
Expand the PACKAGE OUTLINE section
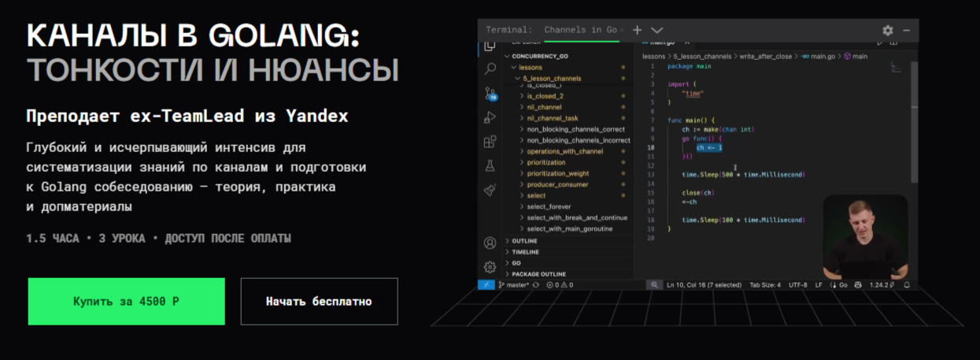coord(538,274)
